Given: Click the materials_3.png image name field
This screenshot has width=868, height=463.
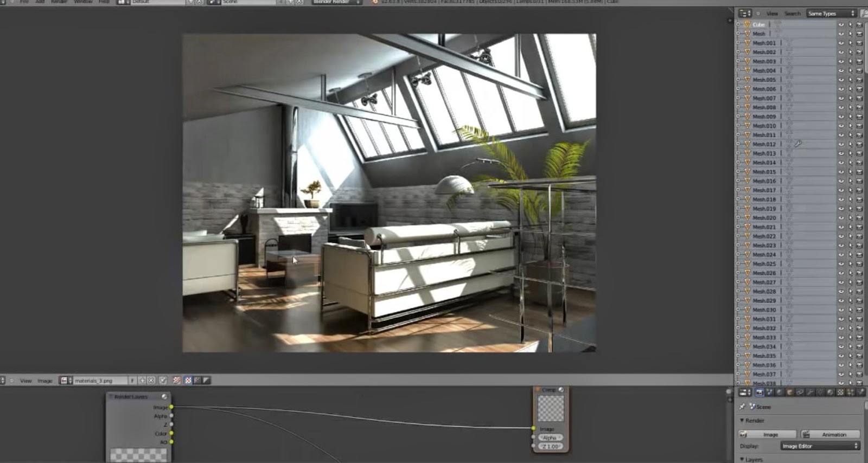Looking at the screenshot, I should [x=100, y=381].
